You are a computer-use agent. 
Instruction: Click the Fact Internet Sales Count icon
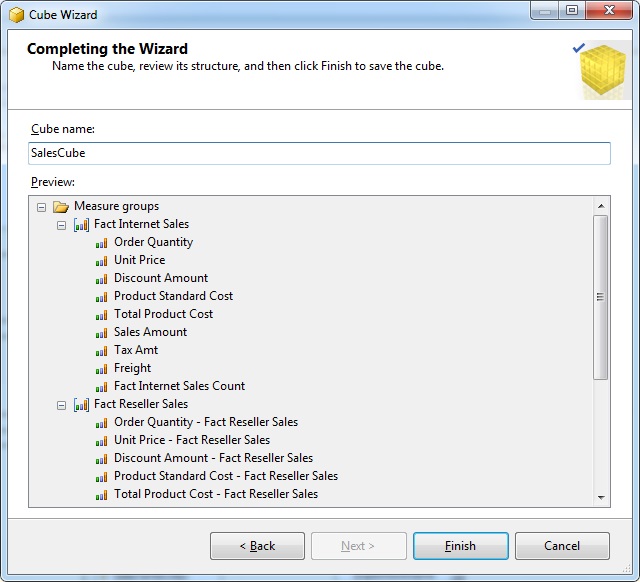(x=101, y=387)
